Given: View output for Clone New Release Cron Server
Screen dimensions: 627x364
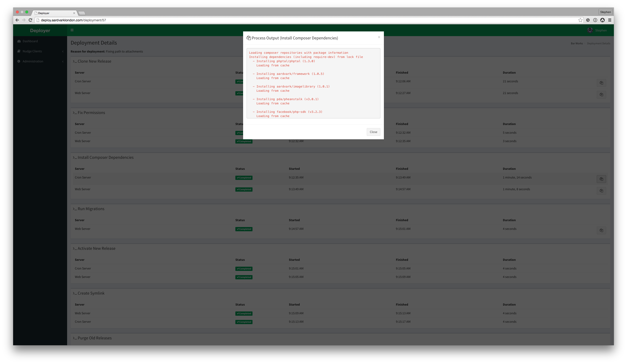Looking at the screenshot, I should pyautogui.click(x=601, y=83).
